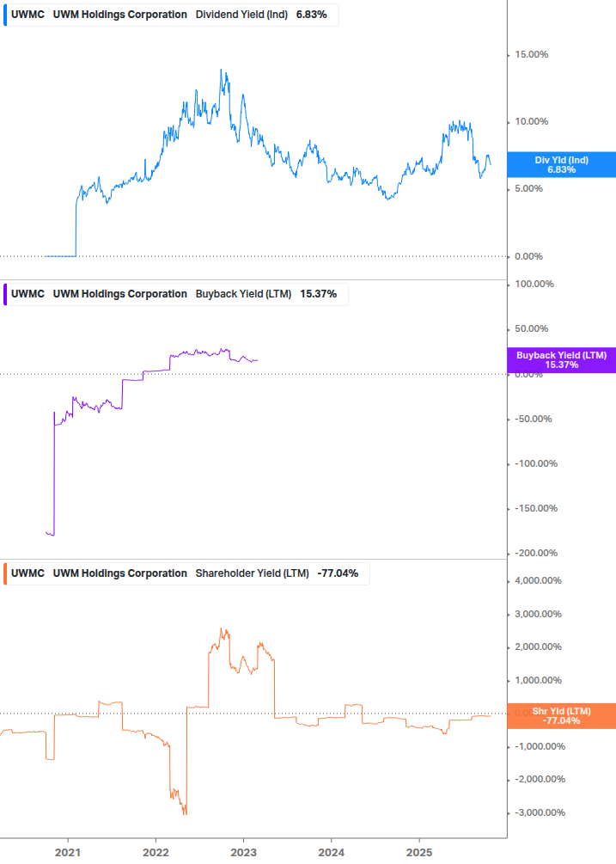Select the purple Buyback Yield (LTM) axis badge
This screenshot has height=864, width=616.
point(561,360)
